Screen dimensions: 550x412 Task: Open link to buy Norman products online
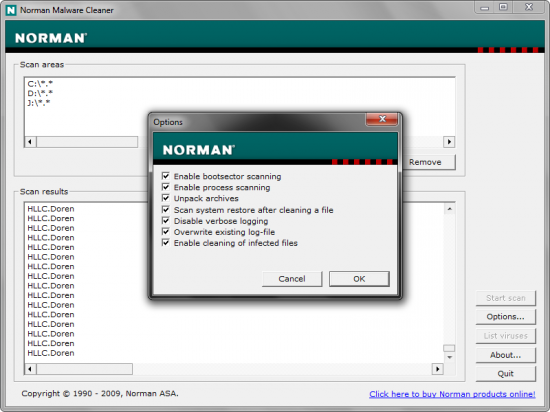[452, 394]
